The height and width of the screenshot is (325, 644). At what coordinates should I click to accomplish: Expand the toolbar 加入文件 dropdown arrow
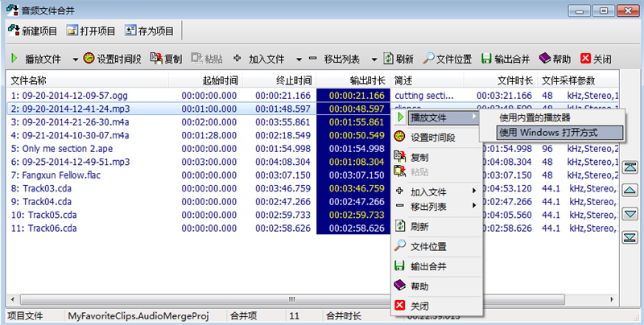(x=299, y=60)
